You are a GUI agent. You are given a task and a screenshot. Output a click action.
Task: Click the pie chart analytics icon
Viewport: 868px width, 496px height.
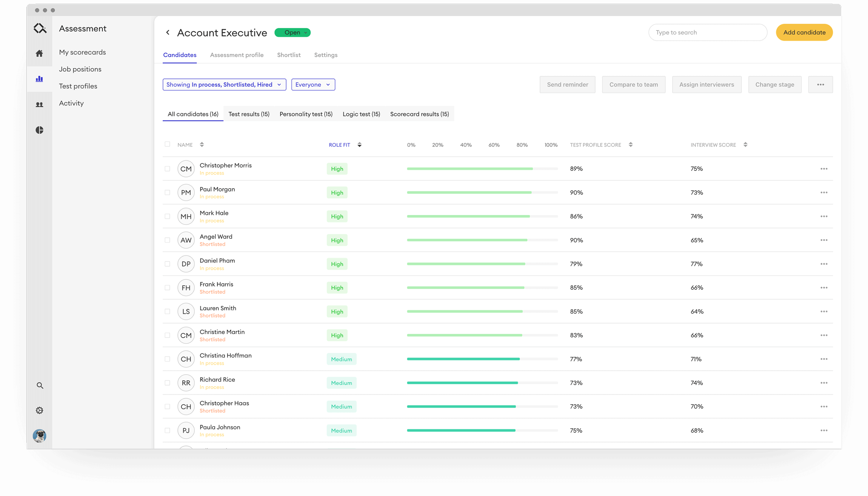click(x=39, y=130)
